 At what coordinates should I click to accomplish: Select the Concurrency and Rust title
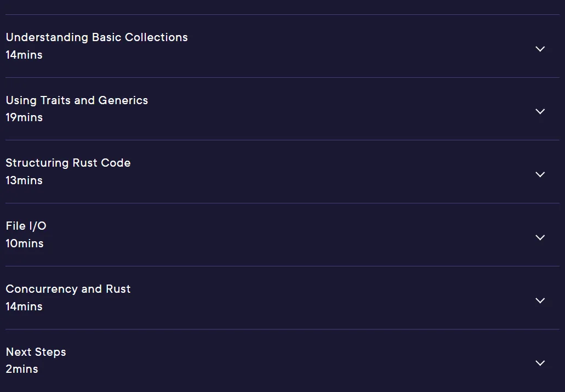pos(68,289)
